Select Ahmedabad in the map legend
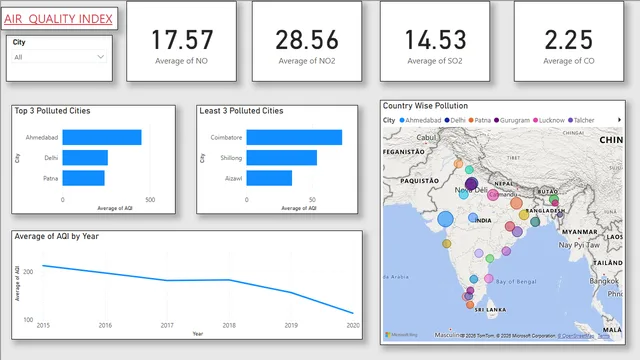 pyautogui.click(x=420, y=120)
